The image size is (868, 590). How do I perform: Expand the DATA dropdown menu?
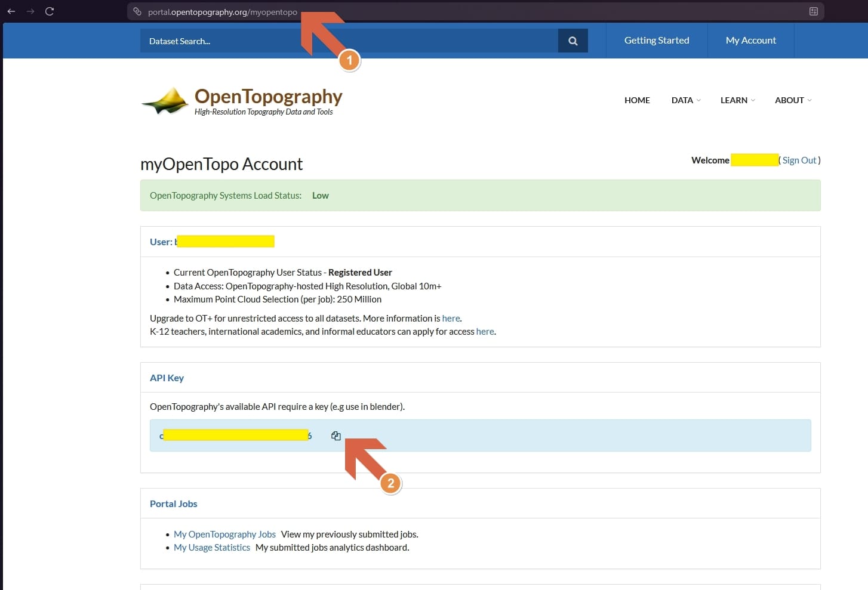coord(686,100)
